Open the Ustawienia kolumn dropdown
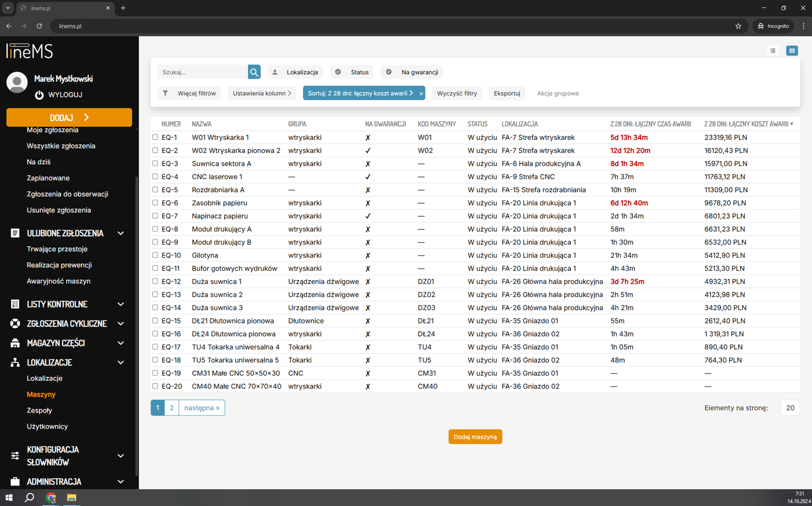This screenshot has width=812, height=506. point(262,93)
